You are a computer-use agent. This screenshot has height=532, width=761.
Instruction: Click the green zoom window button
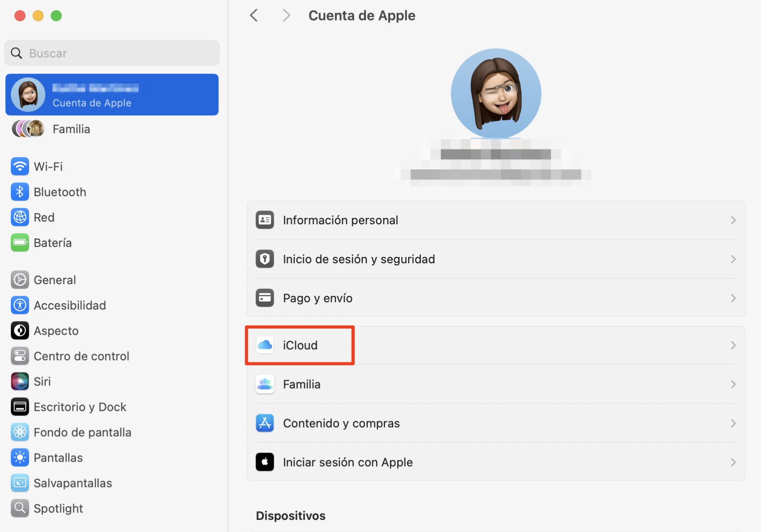click(56, 16)
